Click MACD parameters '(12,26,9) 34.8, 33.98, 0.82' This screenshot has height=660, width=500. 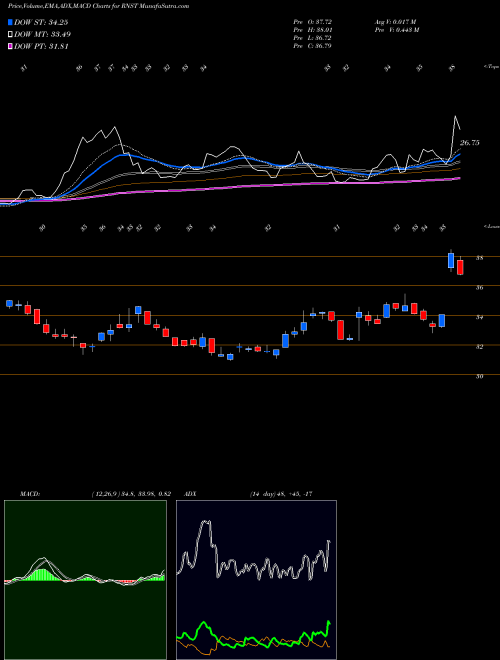130,494
